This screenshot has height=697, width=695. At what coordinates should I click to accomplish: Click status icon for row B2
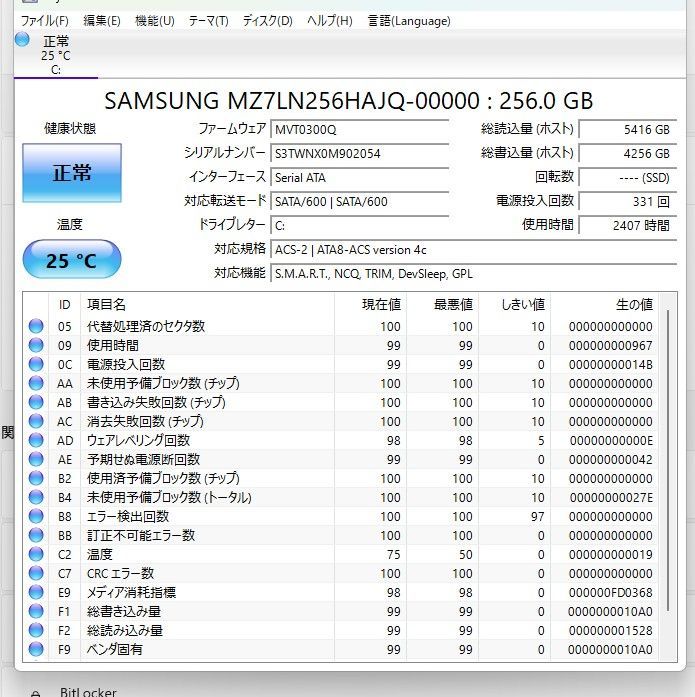[36, 478]
